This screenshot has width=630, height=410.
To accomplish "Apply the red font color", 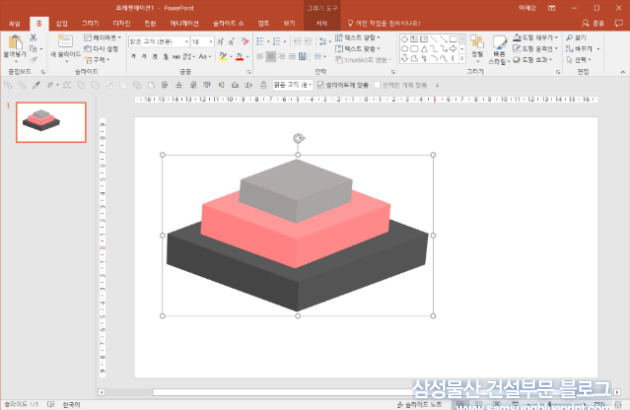I will [x=239, y=57].
